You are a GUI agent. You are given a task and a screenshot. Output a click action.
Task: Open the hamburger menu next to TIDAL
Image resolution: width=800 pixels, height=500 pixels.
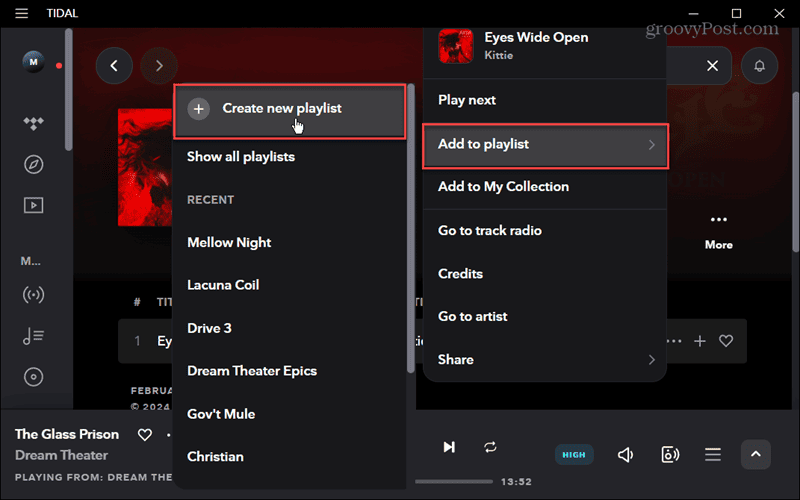click(21, 13)
